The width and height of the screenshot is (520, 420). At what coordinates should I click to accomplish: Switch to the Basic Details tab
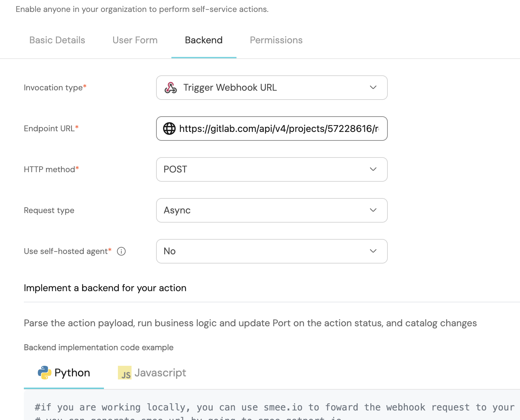(x=57, y=40)
